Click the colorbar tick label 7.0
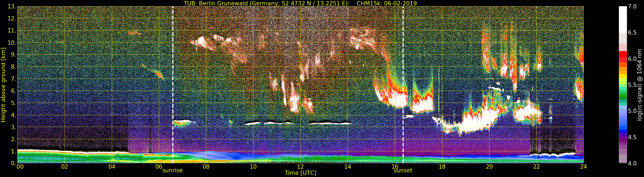The image size is (644, 177). coord(632,6)
